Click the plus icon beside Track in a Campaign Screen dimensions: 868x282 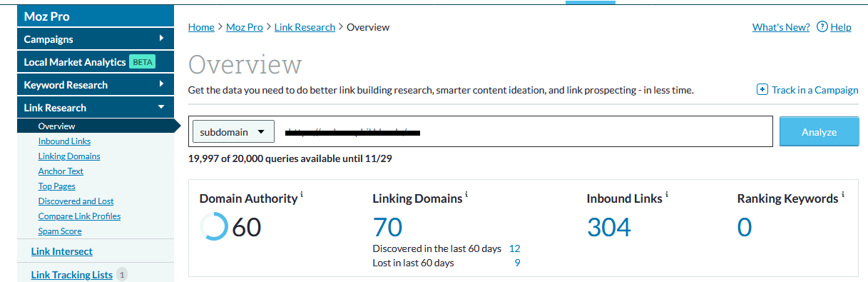762,90
